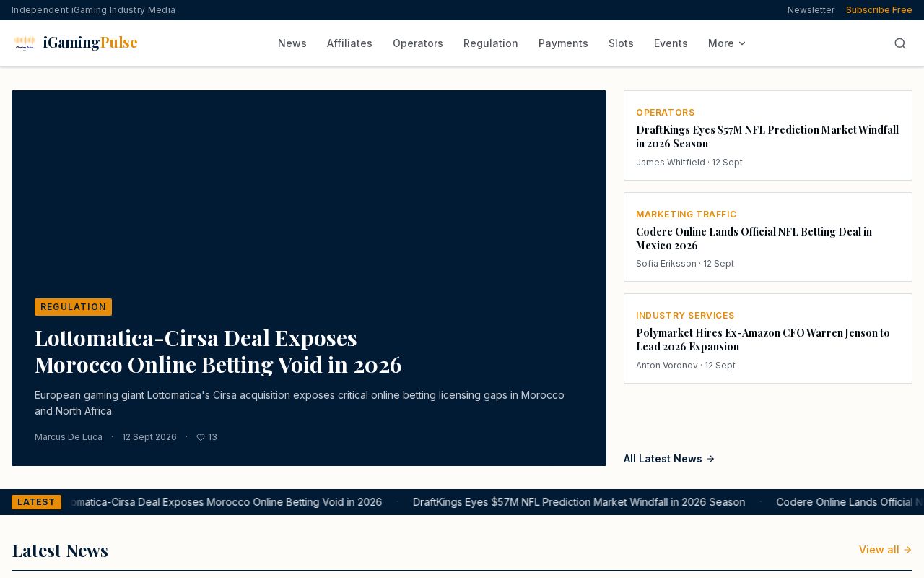Click arrow icon beside All Latest News
The image size is (924, 578).
click(710, 459)
